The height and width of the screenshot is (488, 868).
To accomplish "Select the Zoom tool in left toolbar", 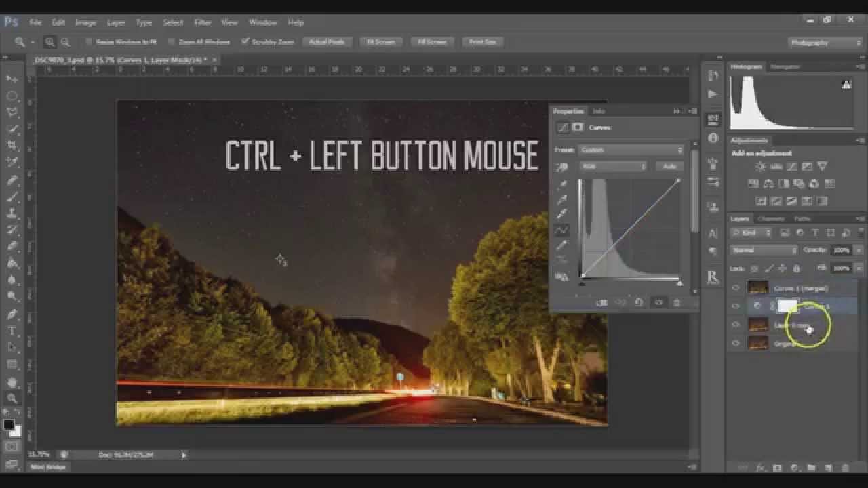I will point(12,398).
